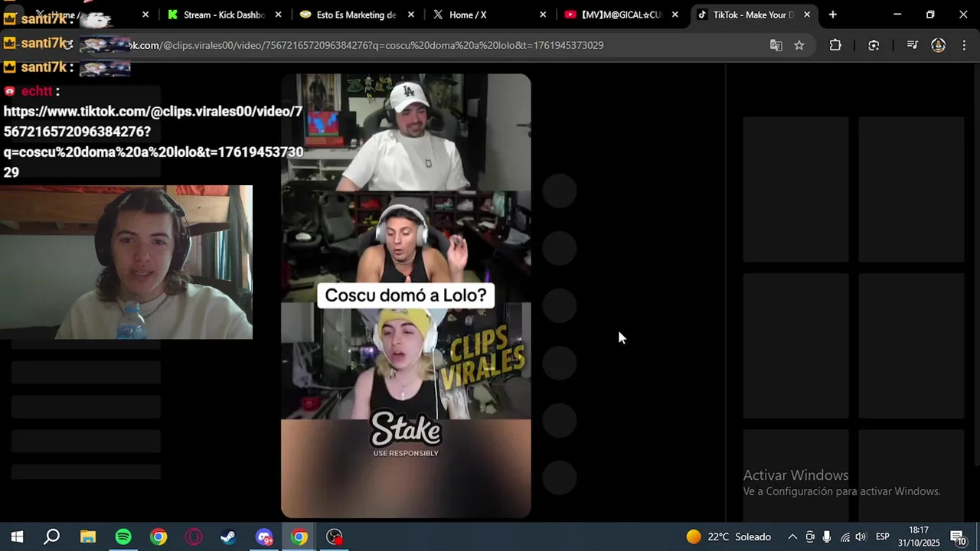Open Steam from the taskbar

[228, 536]
